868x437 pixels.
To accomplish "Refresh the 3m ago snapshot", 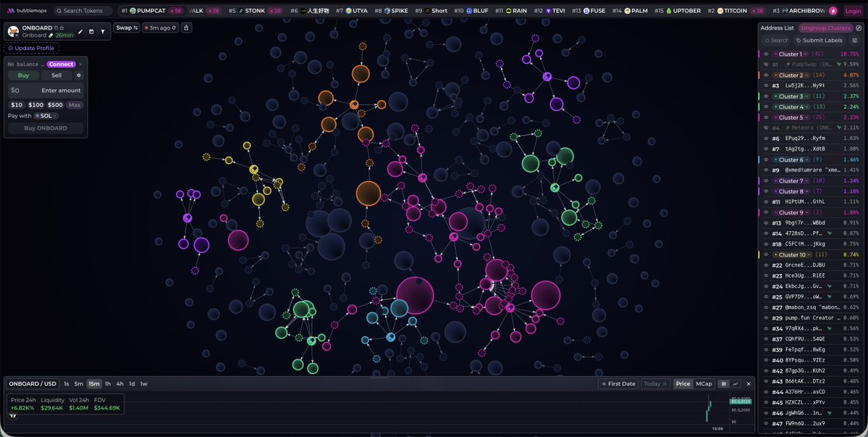I will pos(174,28).
